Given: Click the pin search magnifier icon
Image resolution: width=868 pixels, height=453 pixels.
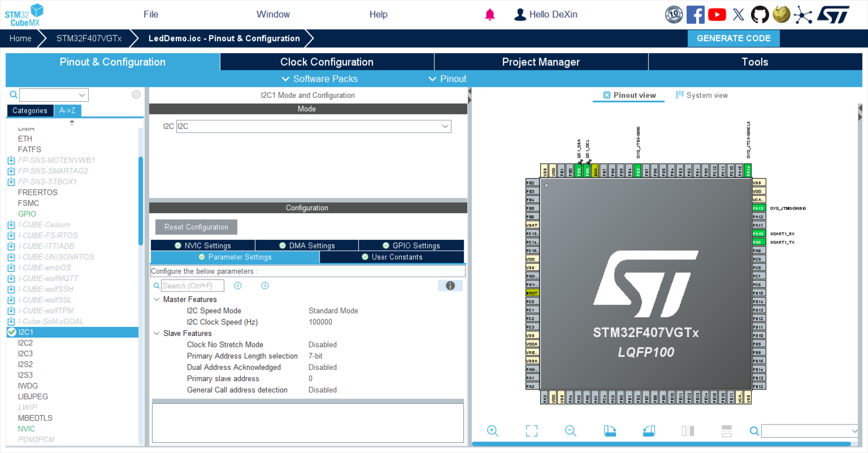Looking at the screenshot, I should click(754, 431).
